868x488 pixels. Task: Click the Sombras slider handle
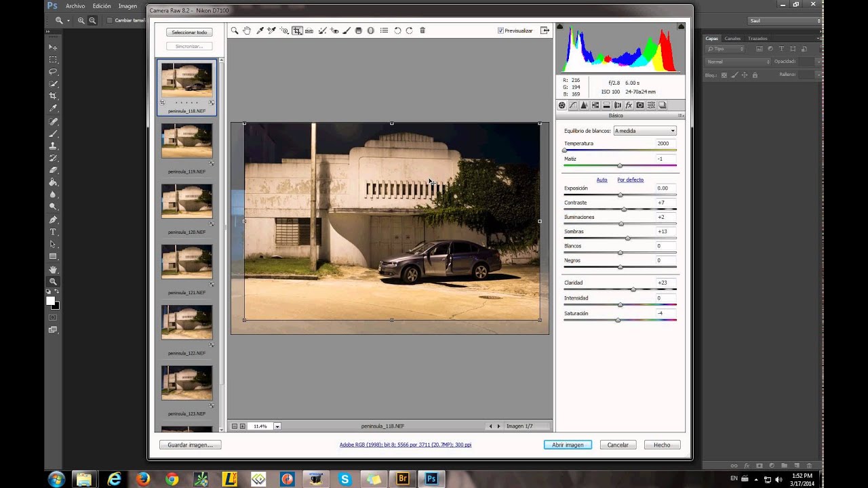pos(628,239)
